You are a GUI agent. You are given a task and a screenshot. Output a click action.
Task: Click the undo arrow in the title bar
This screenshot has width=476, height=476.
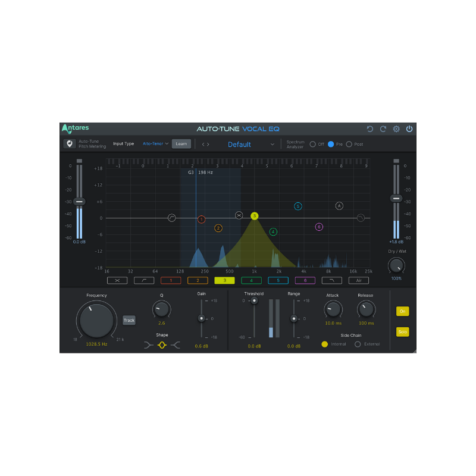coord(369,129)
